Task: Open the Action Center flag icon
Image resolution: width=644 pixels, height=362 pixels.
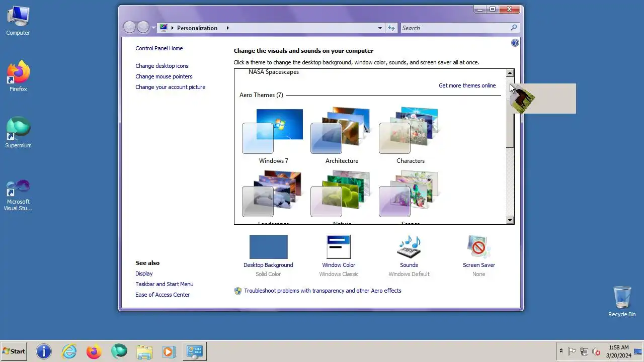Action: [572, 351]
